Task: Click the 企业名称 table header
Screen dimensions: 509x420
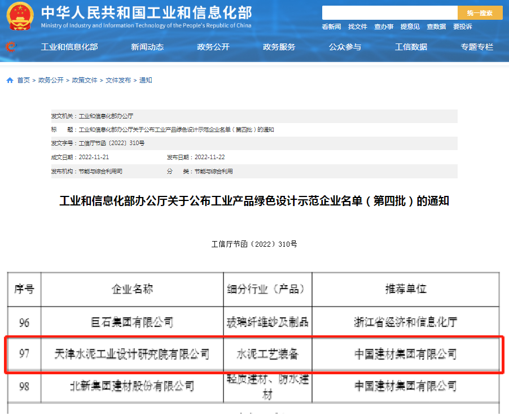Action: click(x=132, y=289)
